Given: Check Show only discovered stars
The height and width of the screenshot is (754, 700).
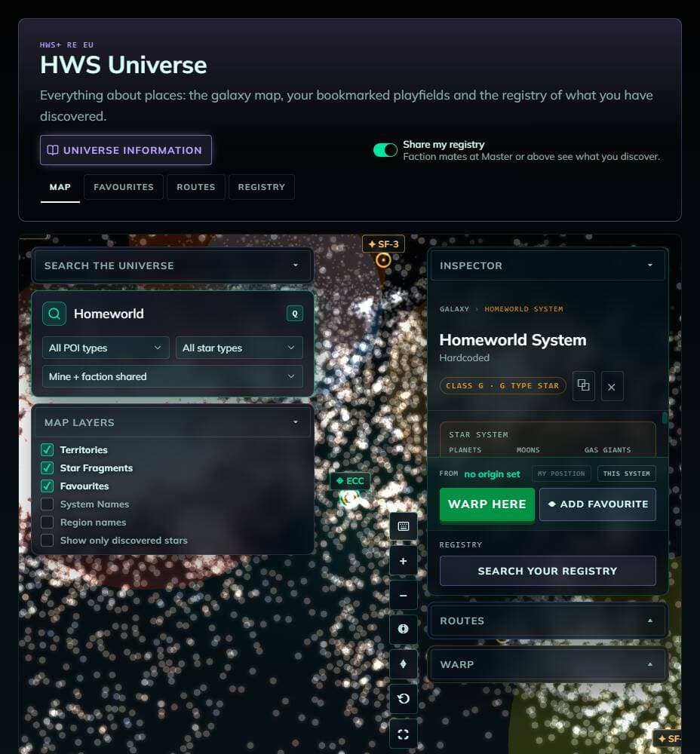Looking at the screenshot, I should (x=48, y=541).
